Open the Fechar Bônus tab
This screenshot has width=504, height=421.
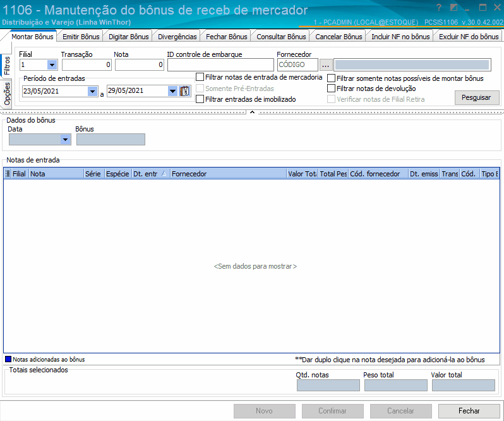pos(227,37)
